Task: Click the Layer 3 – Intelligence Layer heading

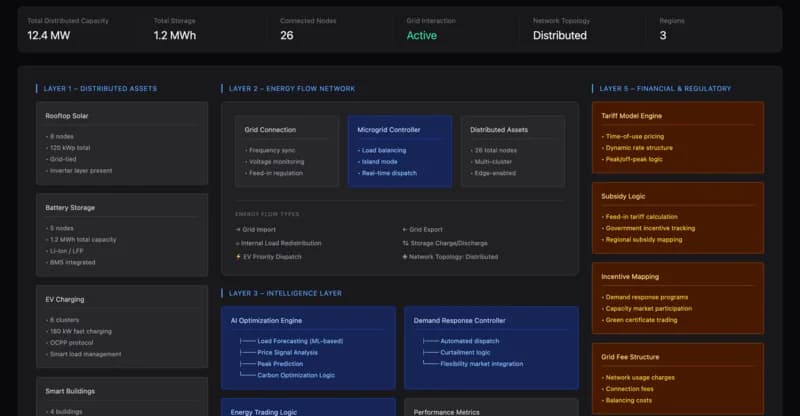Action: coord(285,293)
